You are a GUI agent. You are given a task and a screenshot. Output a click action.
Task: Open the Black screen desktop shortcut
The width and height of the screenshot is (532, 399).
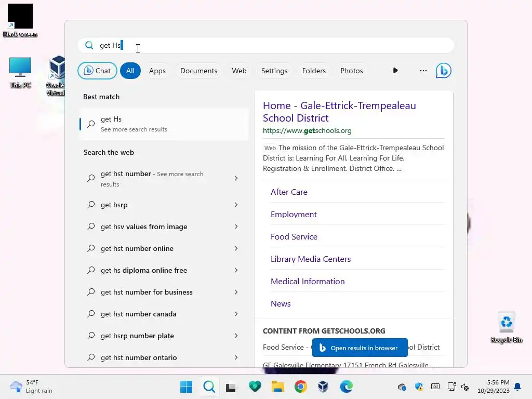pyautogui.click(x=20, y=20)
